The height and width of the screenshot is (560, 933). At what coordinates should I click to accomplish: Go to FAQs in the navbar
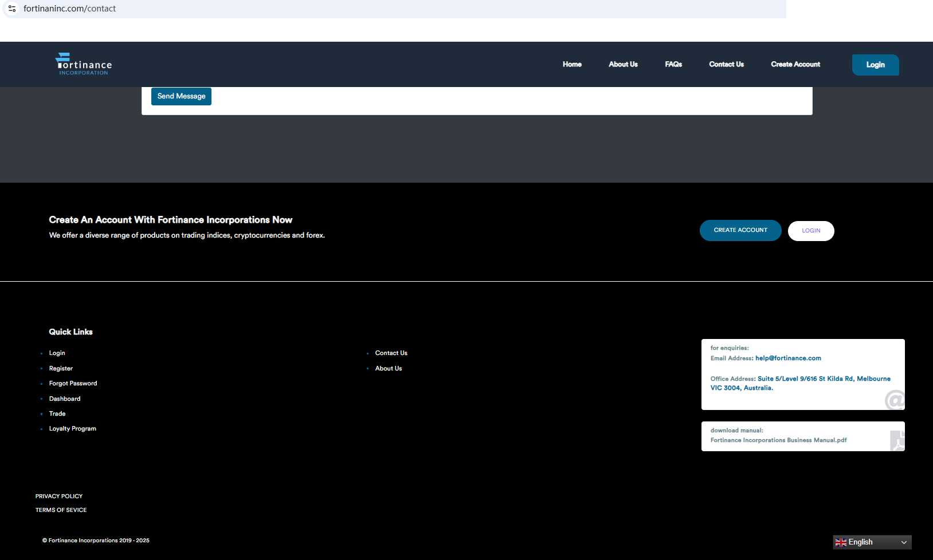click(x=673, y=64)
